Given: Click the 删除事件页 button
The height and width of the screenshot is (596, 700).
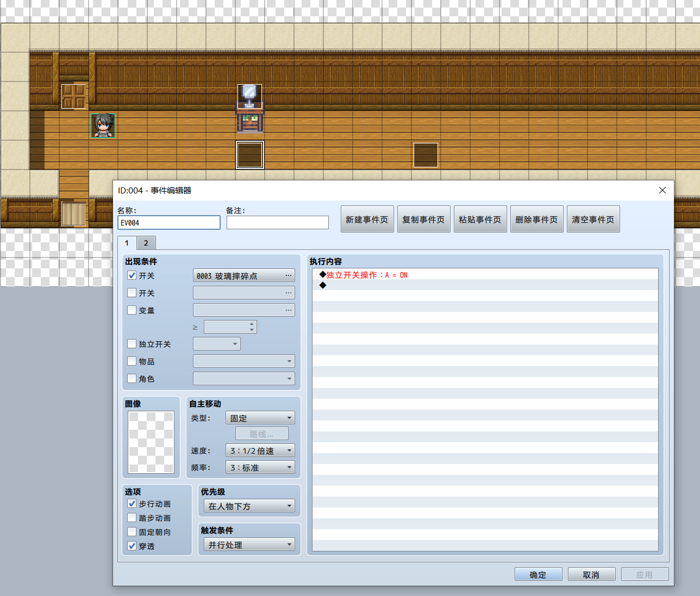Looking at the screenshot, I should point(537,219).
